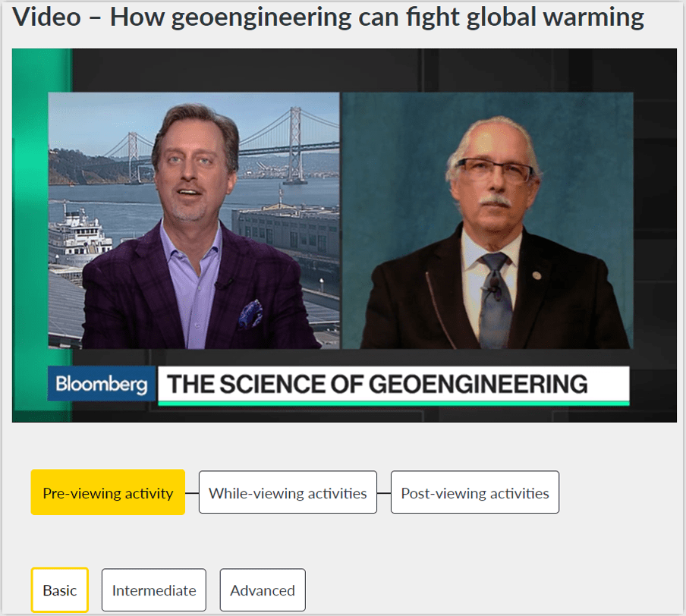The height and width of the screenshot is (616, 686).
Task: Click the lapel pin on dark suit
Action: coord(537,275)
